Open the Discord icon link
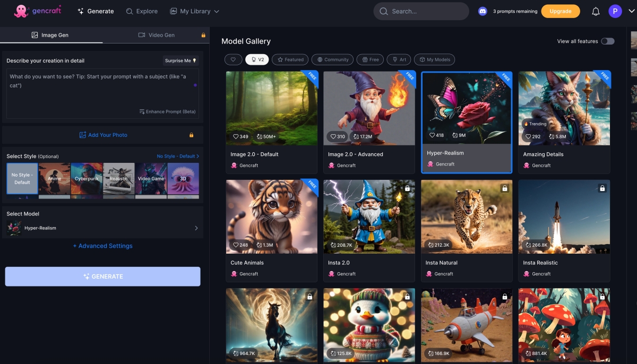This screenshot has width=637, height=364. (x=483, y=11)
